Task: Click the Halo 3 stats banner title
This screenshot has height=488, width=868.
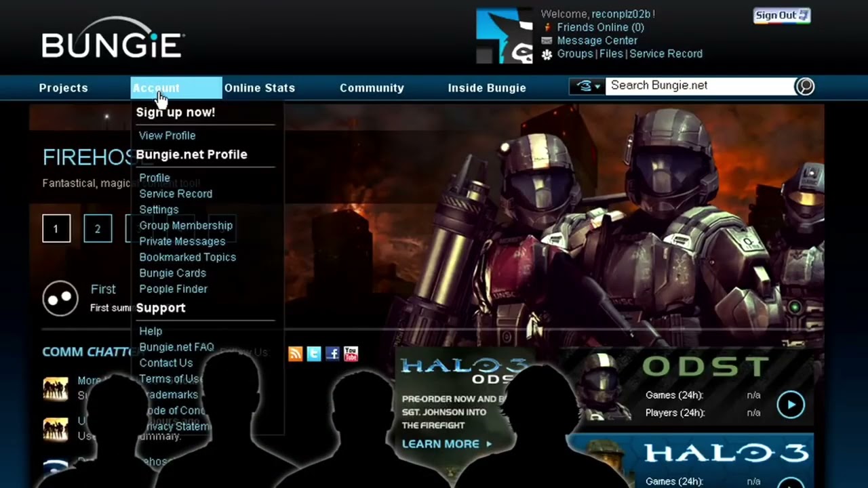Action: (726, 453)
